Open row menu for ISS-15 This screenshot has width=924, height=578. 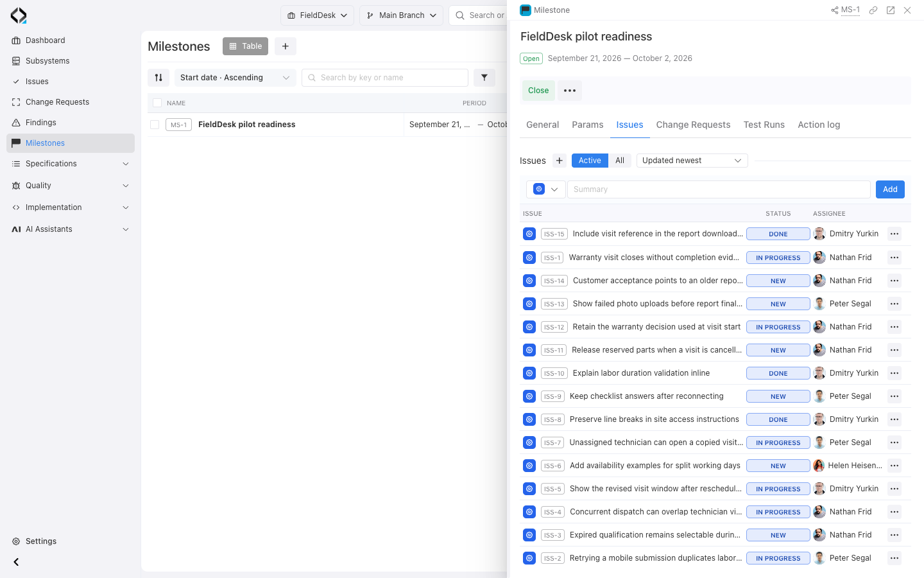point(894,234)
